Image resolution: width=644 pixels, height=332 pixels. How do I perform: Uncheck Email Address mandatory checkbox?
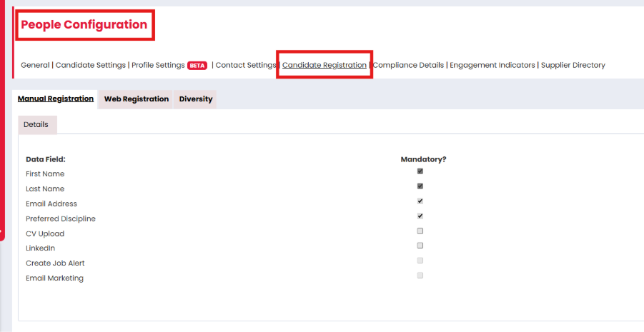420,201
